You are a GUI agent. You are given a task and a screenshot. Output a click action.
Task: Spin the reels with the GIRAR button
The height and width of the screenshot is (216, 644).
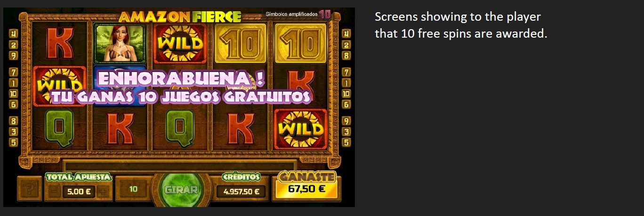[x=181, y=190]
